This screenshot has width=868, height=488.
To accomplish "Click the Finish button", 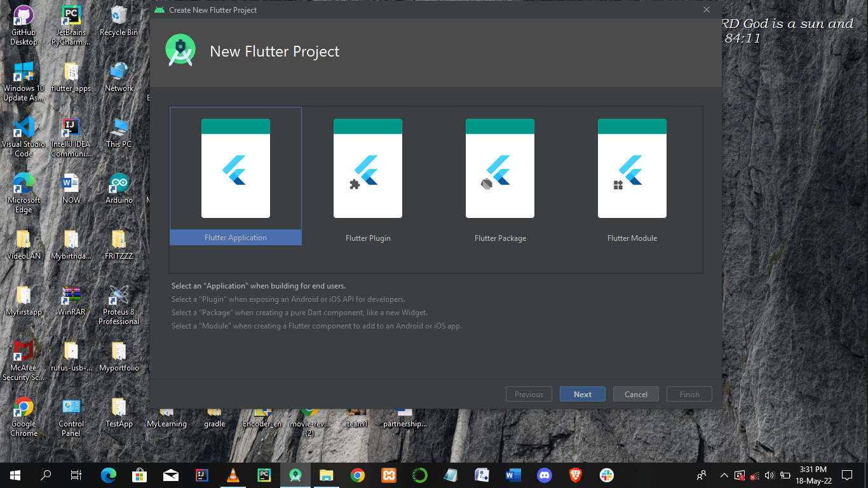I will (x=689, y=394).
